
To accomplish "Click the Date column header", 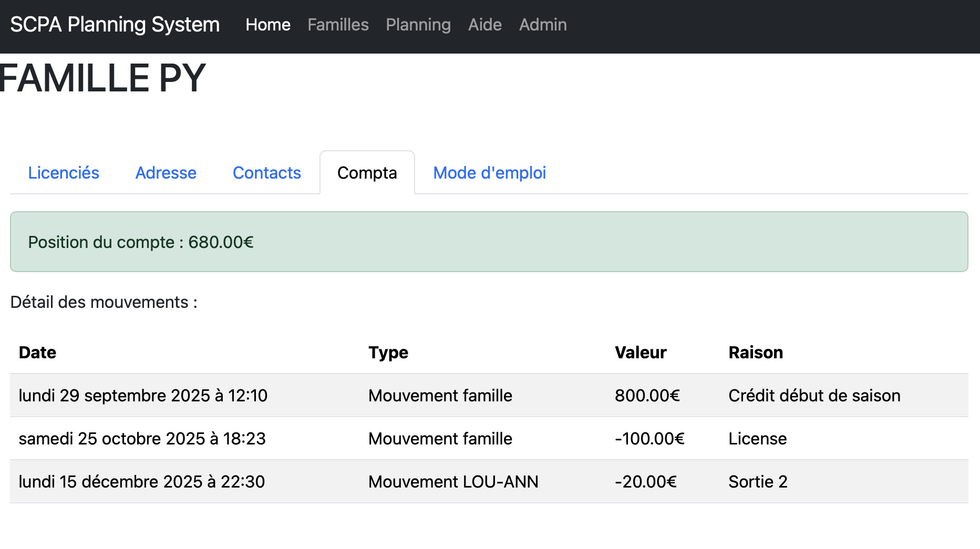I will 37,352.
